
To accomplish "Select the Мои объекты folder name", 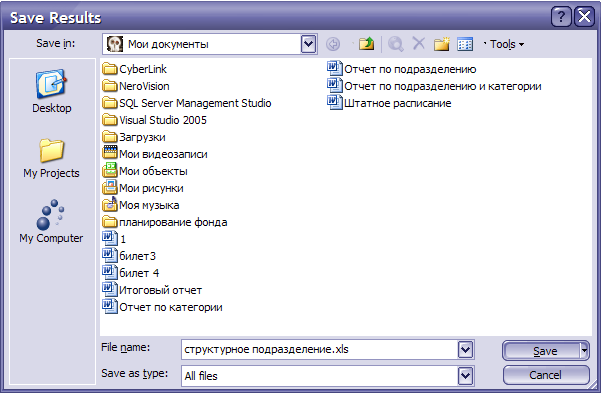I will pos(153,171).
